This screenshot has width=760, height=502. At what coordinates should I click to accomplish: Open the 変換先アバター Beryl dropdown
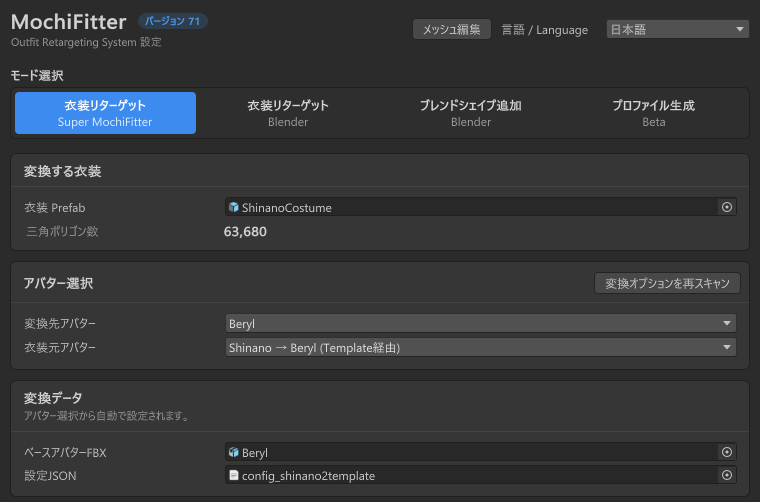click(x=480, y=323)
